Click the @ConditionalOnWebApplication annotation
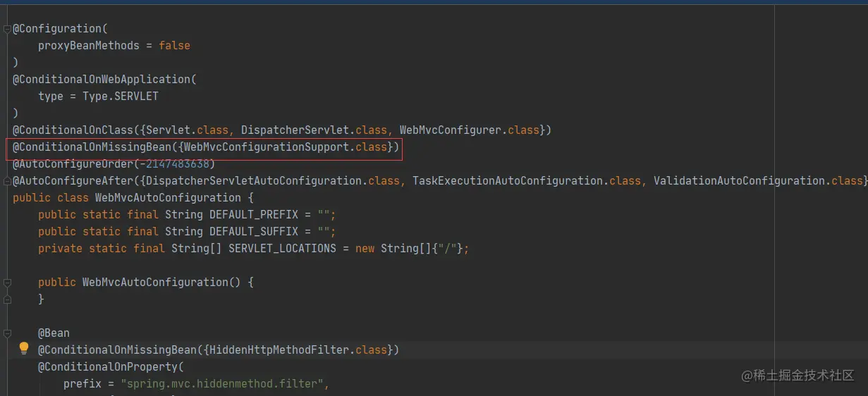The height and width of the screenshot is (396, 868). pos(102,80)
